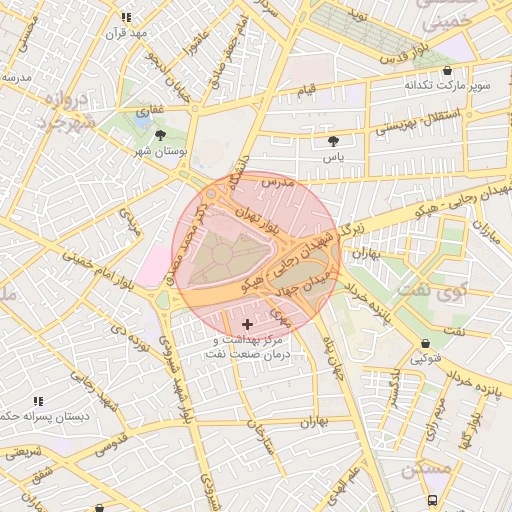Select the shop icon above فتوکپی
This screenshot has width=512, height=512.
425,343
